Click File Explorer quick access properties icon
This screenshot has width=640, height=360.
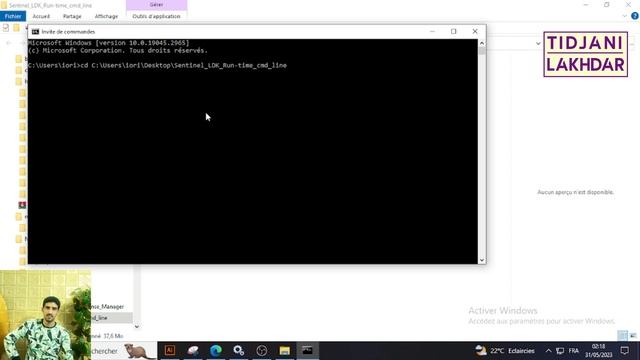pos(6,28)
